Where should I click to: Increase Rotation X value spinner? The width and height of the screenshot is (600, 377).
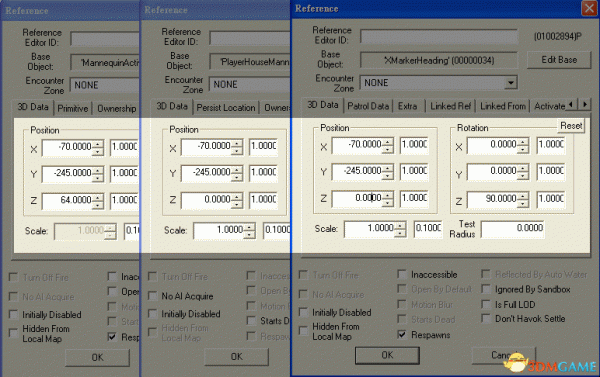523,142
